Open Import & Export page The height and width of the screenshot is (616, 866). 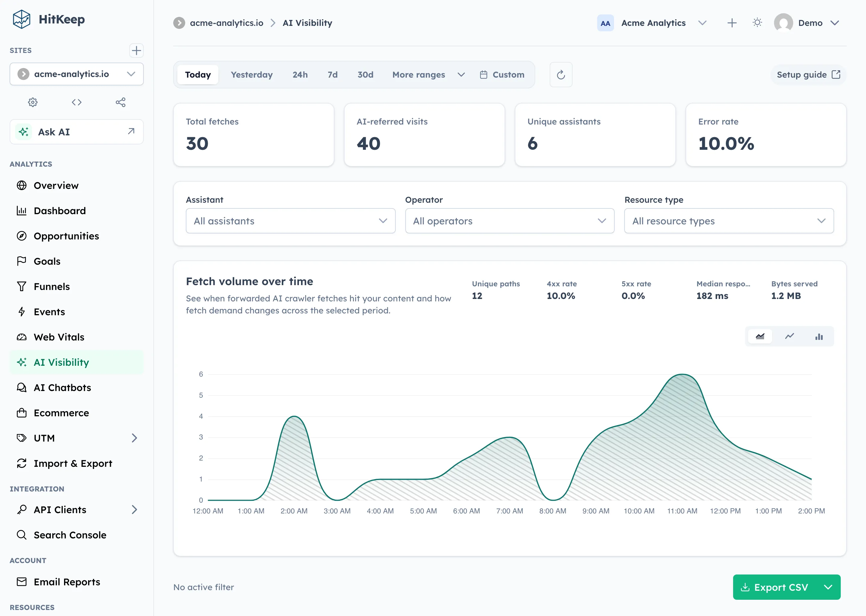click(x=77, y=464)
